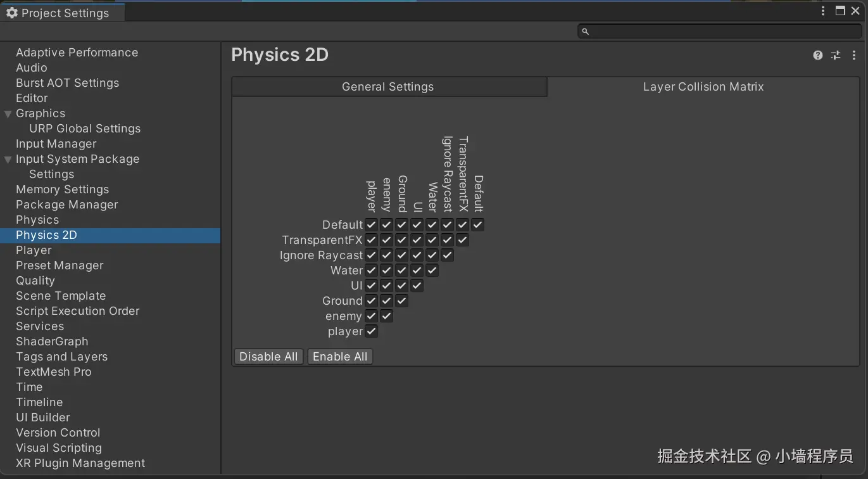Toggle Ground row, Ground column collision checkbox
Viewport: 868px width, 479px height.
click(402, 301)
